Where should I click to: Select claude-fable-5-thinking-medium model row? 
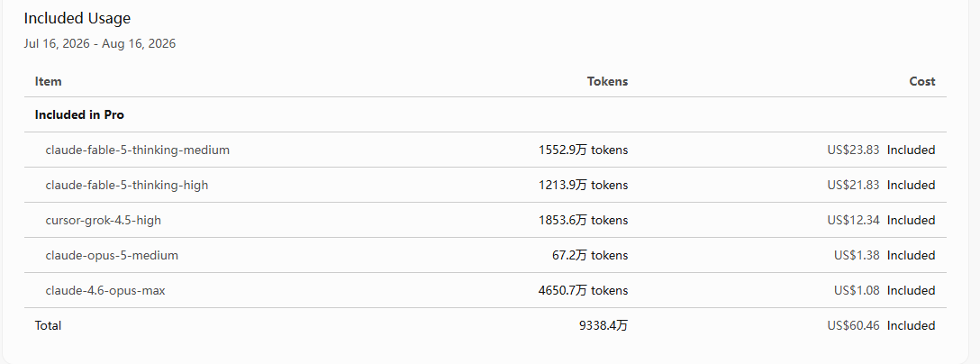(x=485, y=150)
